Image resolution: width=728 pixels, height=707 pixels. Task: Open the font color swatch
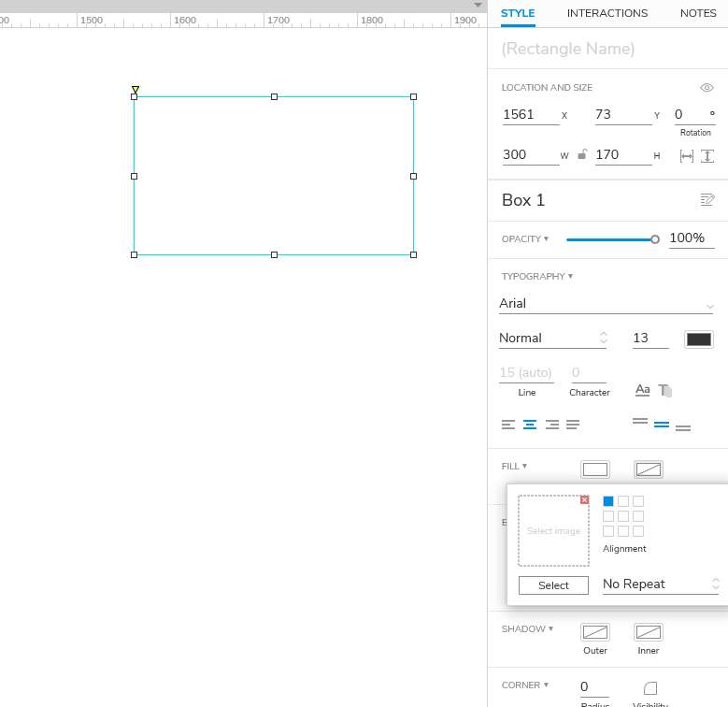pos(699,339)
